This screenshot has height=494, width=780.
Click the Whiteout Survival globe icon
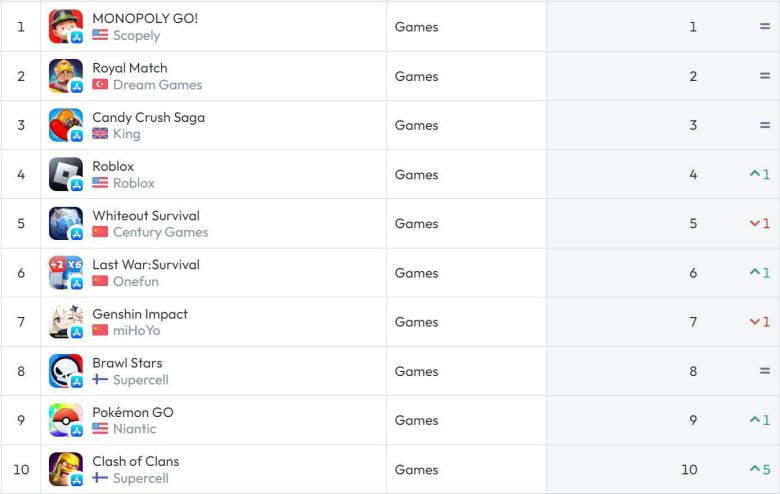tap(65, 223)
